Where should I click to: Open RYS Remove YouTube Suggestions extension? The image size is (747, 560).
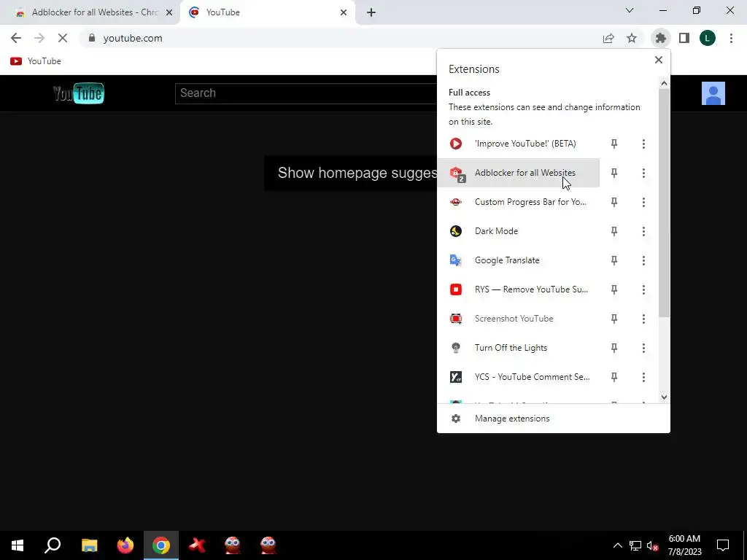tap(519, 289)
